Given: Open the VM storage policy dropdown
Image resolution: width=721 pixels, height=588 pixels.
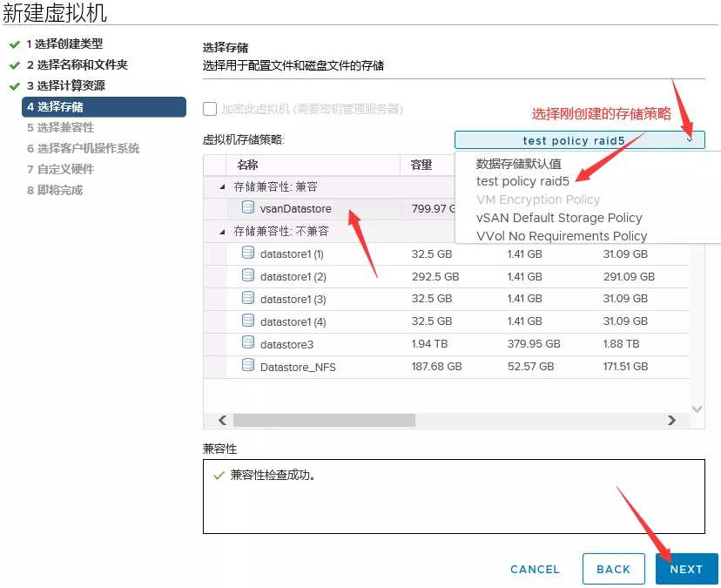Looking at the screenshot, I should [x=579, y=140].
